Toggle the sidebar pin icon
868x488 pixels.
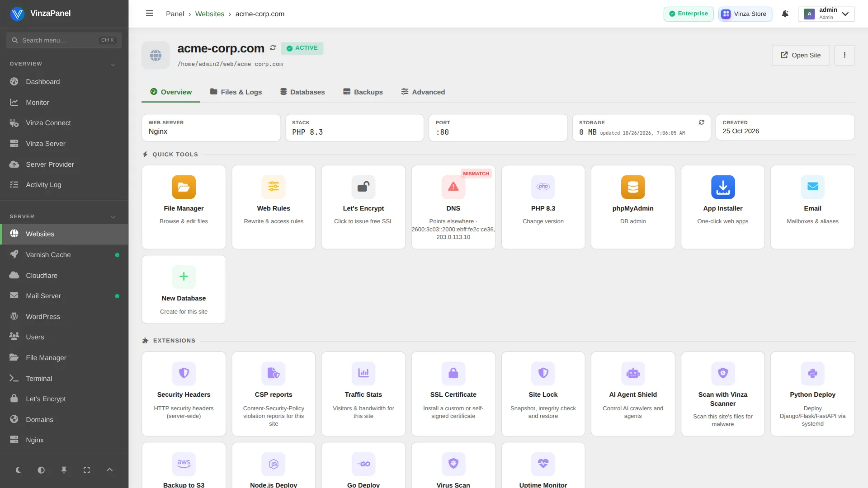(x=64, y=470)
